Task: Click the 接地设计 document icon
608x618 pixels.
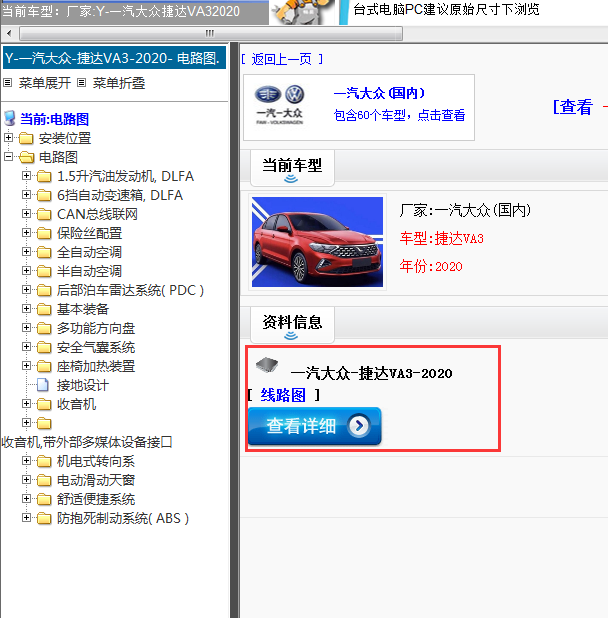Action: [43, 385]
